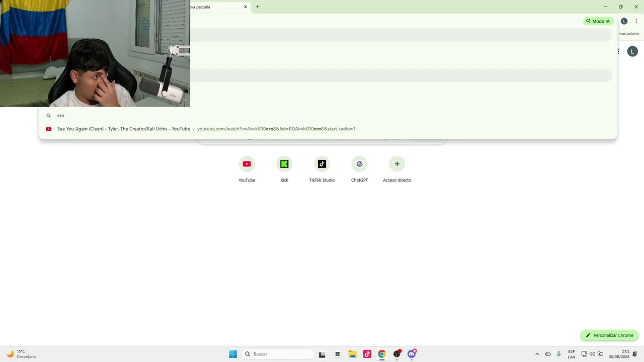Change the ESP LAA keyboard language
The height and width of the screenshot is (362, 644).
572,354
